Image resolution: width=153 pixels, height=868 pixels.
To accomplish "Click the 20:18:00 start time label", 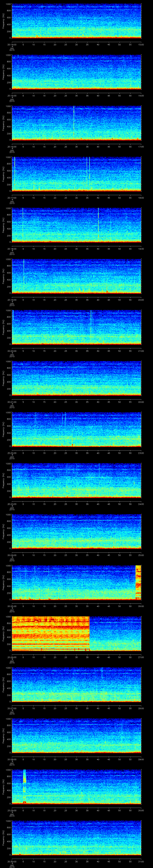I will (x=12, y=249).
